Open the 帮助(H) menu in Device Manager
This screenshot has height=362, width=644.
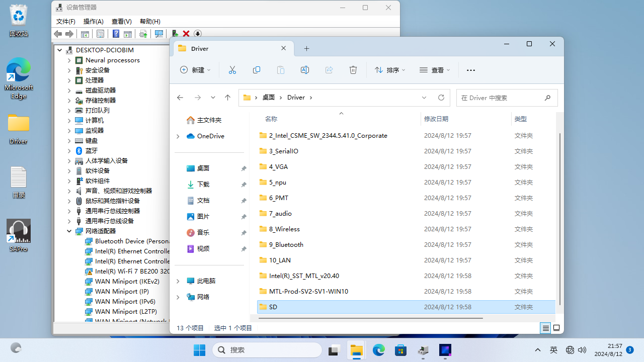click(150, 21)
